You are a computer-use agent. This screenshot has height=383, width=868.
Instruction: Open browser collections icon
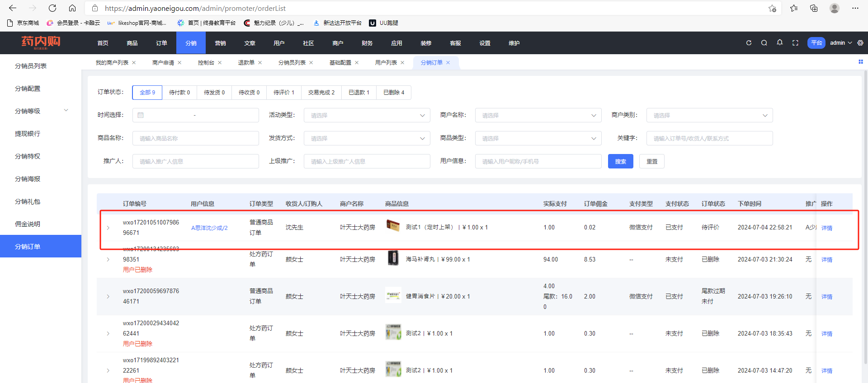(x=814, y=8)
